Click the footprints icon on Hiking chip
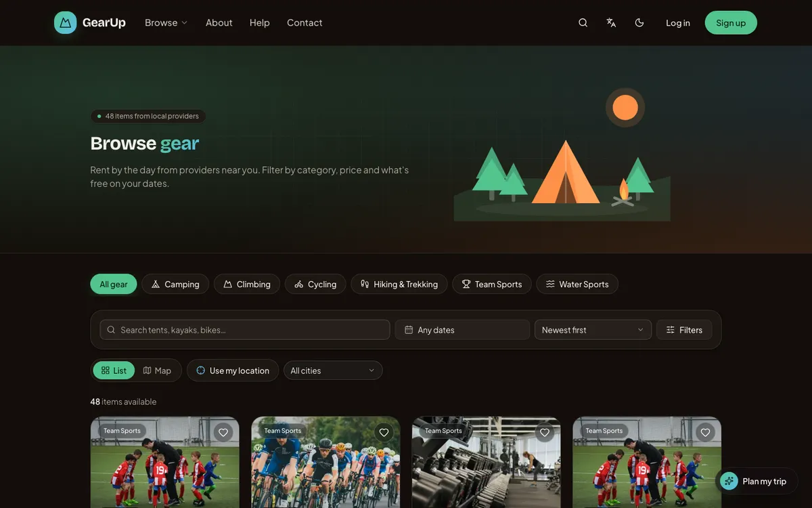Screen dimensions: 812x508 tap(365, 284)
